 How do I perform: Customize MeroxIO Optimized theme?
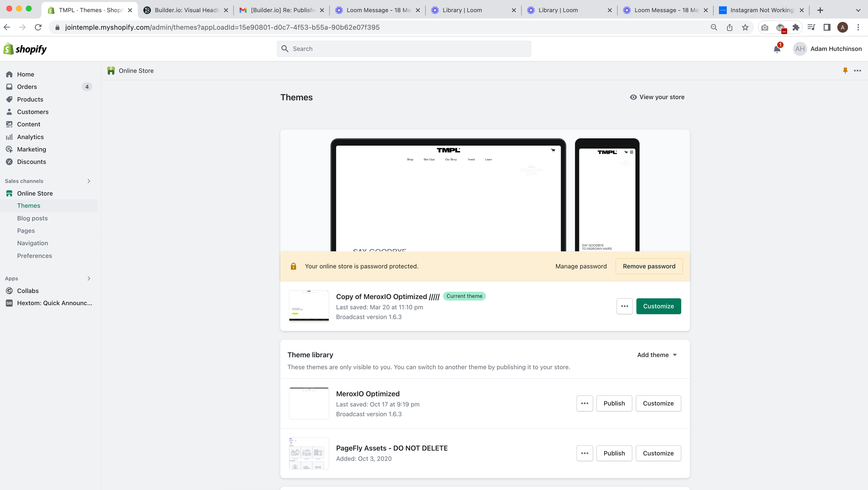(x=658, y=404)
